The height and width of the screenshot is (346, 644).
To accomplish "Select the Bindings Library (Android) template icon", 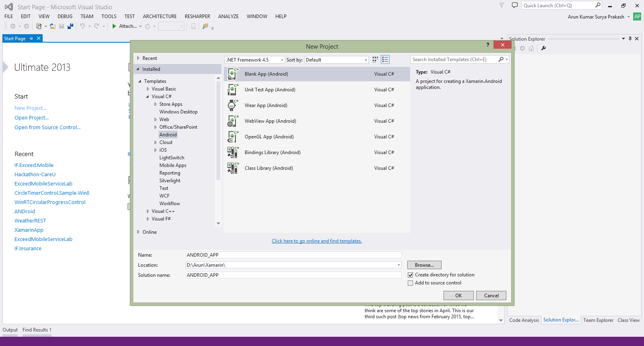I will (233, 152).
